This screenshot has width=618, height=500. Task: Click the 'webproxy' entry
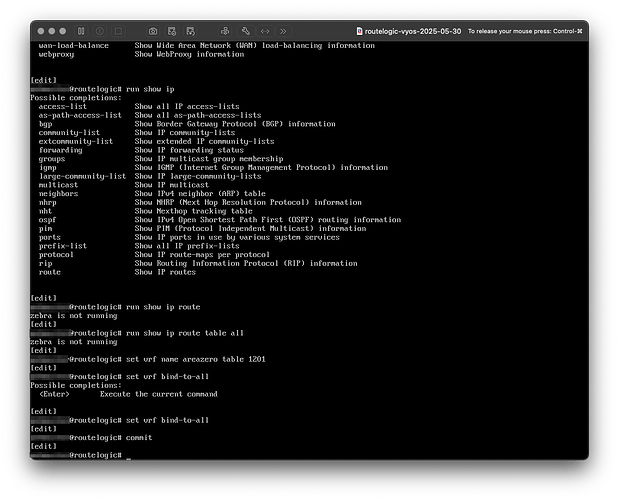coord(56,54)
